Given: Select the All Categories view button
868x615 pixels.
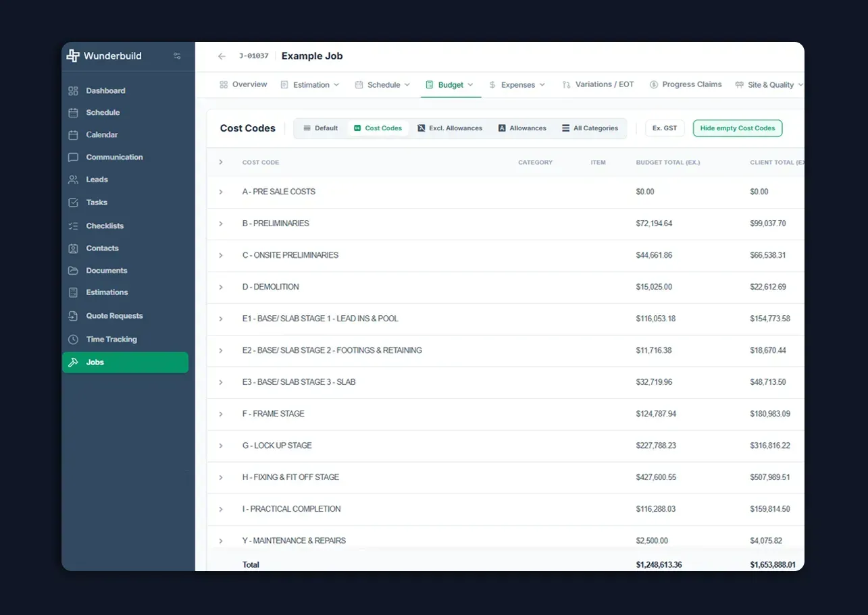Looking at the screenshot, I should click(590, 128).
